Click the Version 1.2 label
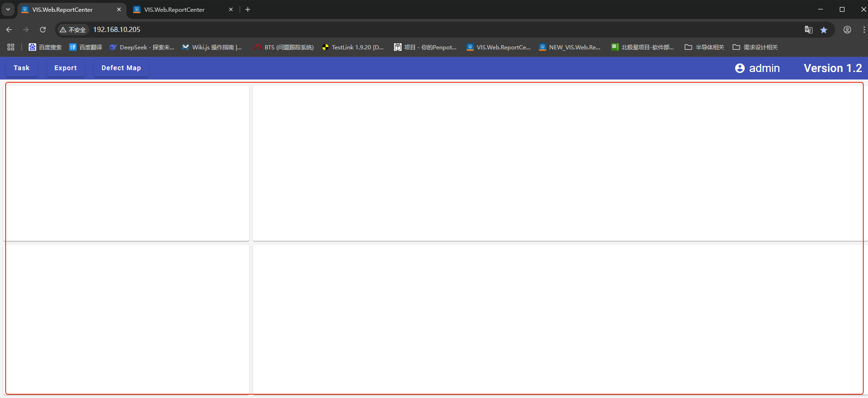The image size is (868, 398). coord(833,68)
